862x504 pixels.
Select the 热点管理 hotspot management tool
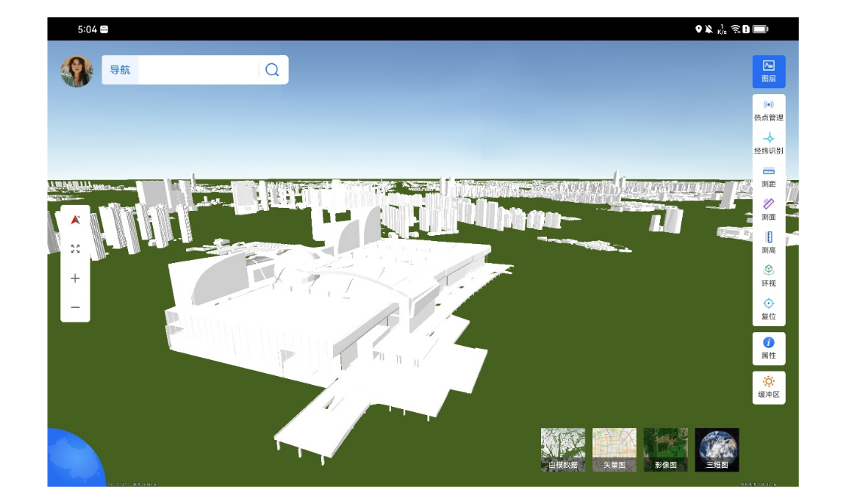click(x=768, y=109)
